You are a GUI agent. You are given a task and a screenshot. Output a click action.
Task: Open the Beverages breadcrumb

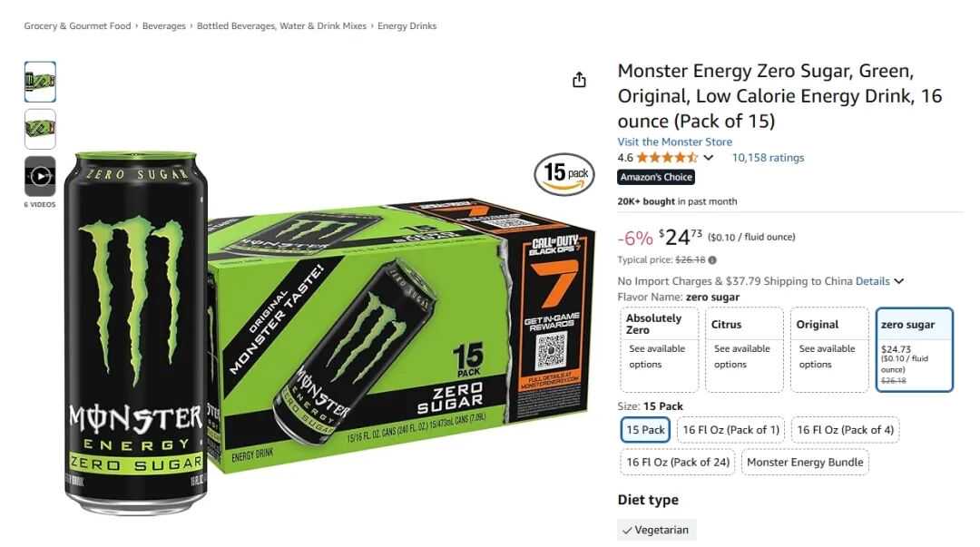coord(163,25)
